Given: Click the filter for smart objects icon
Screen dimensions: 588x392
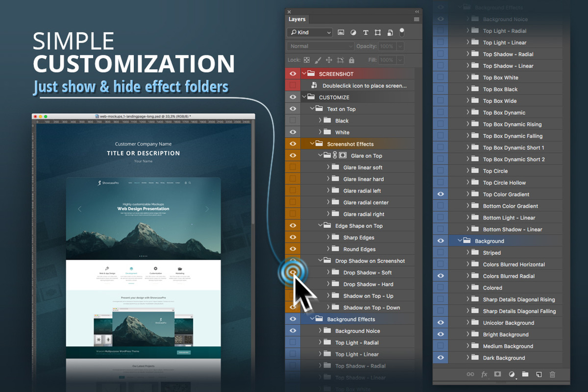Looking at the screenshot, I should click(x=390, y=32).
